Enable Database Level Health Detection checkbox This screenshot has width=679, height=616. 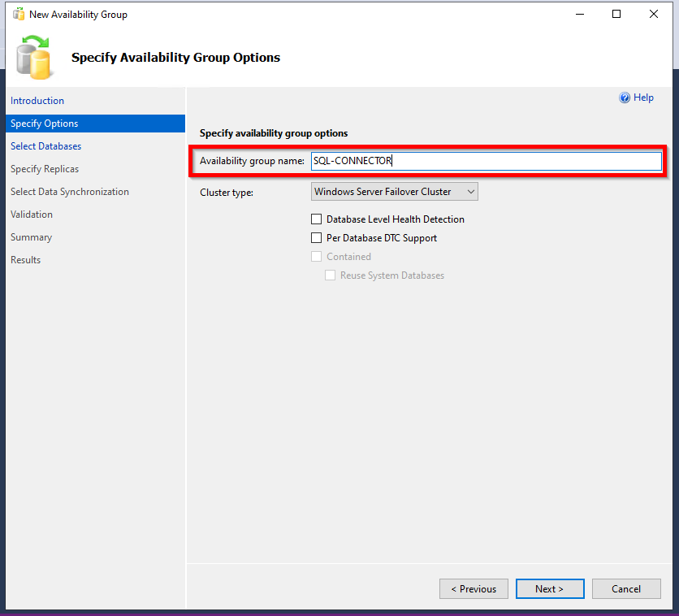tap(317, 219)
